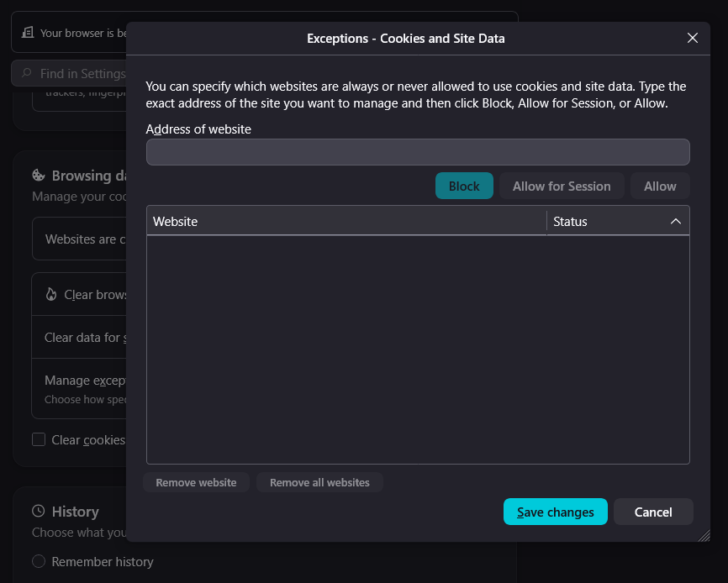Screen dimensions: 728x583
Task: Toggle the Clear cookies checkbox
Action: [39, 439]
